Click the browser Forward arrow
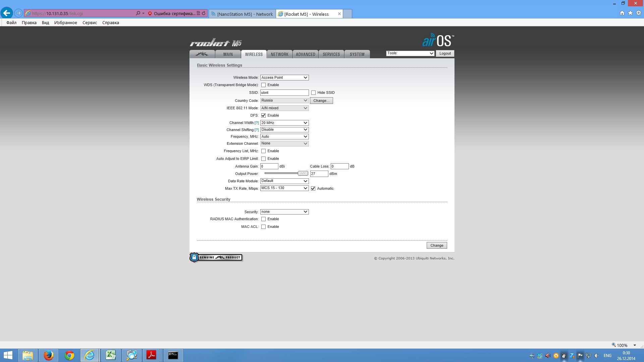The image size is (644, 362). [18, 13]
